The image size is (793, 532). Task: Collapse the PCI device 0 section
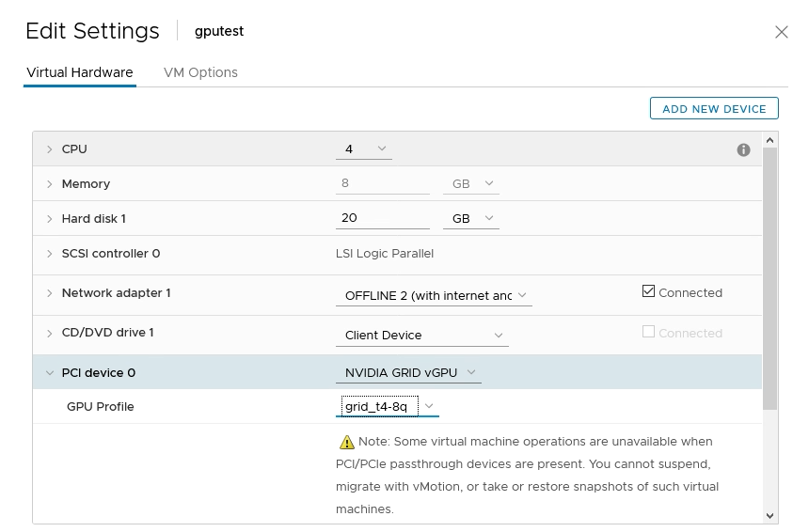[x=50, y=373]
